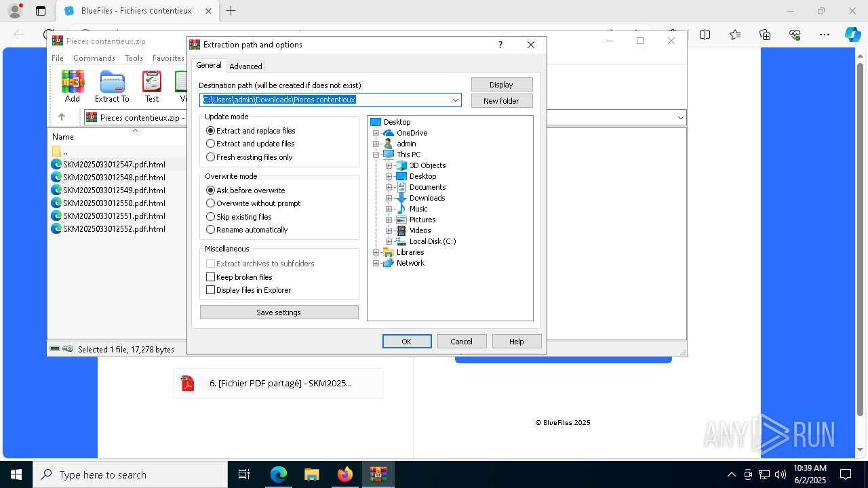
Task: Open File Explorer from the taskbar
Action: coord(311,474)
